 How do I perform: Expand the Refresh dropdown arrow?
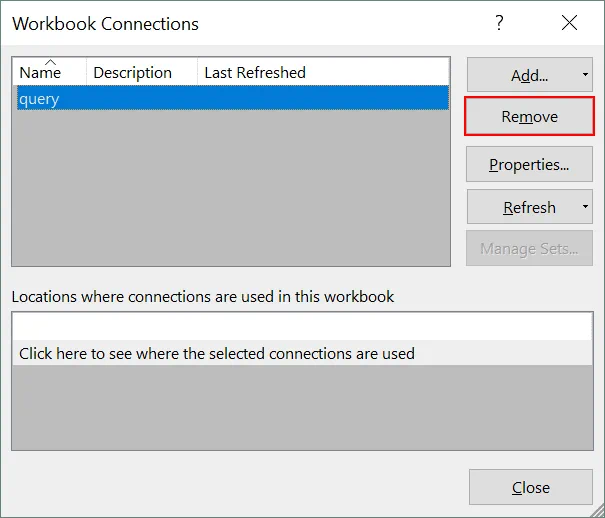coord(583,208)
